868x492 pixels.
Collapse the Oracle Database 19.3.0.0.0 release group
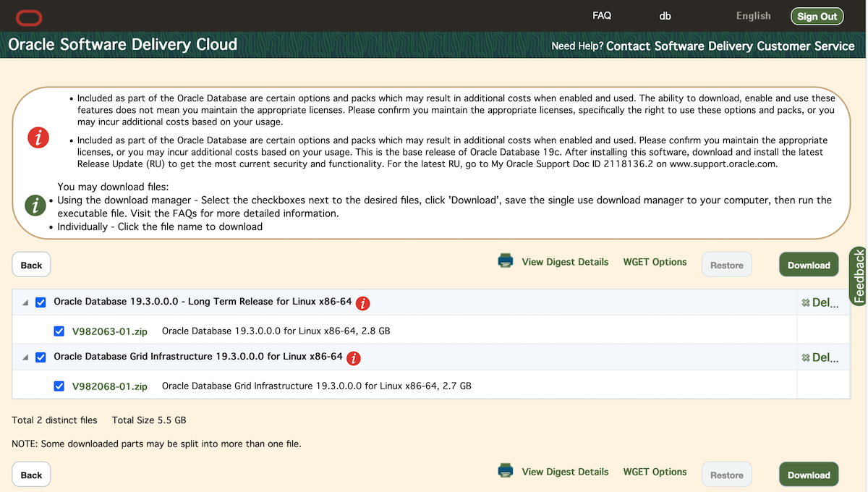(25, 303)
